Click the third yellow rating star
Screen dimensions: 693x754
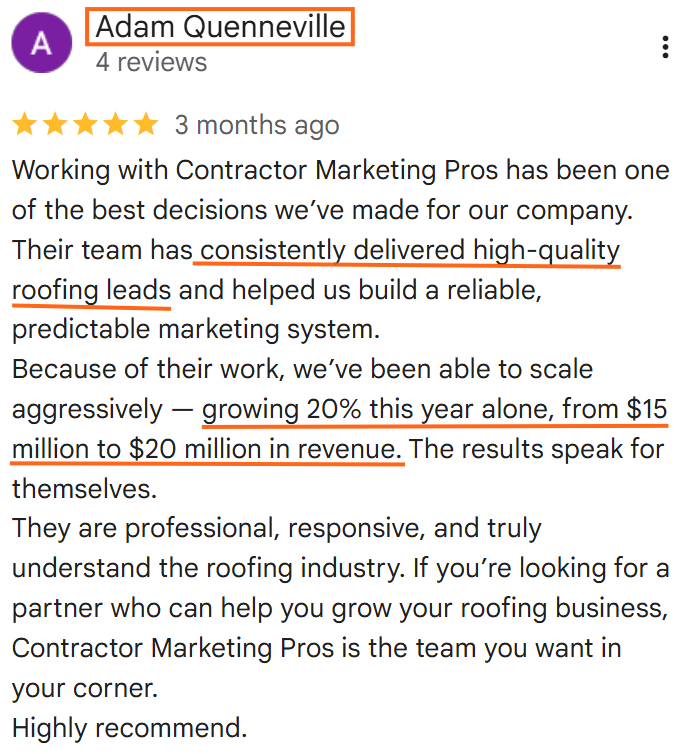point(85,125)
